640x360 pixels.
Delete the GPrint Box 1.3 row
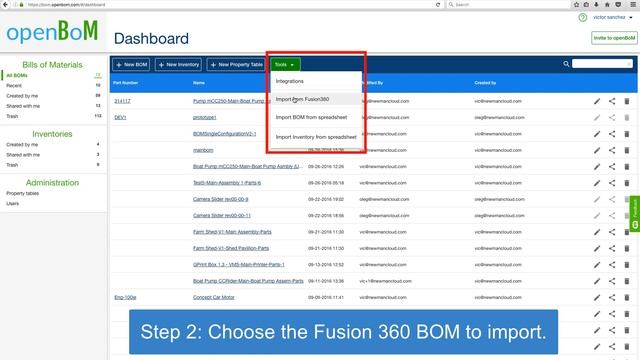[x=627, y=264]
